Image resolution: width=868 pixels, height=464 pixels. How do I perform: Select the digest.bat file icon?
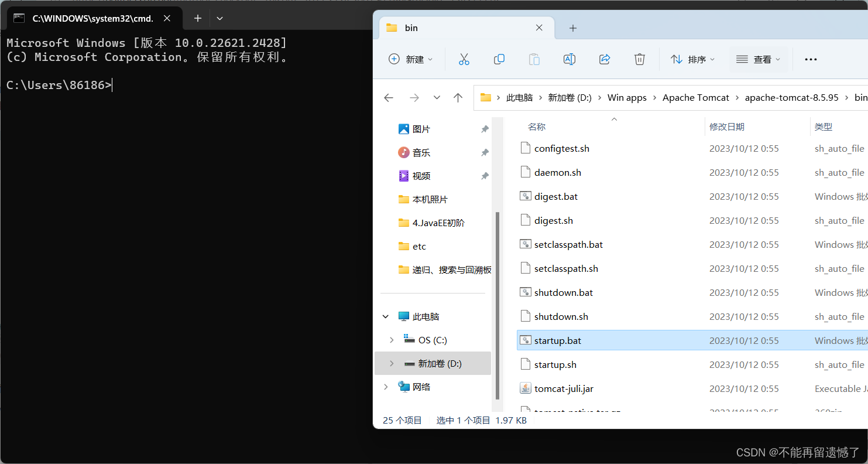tap(526, 196)
